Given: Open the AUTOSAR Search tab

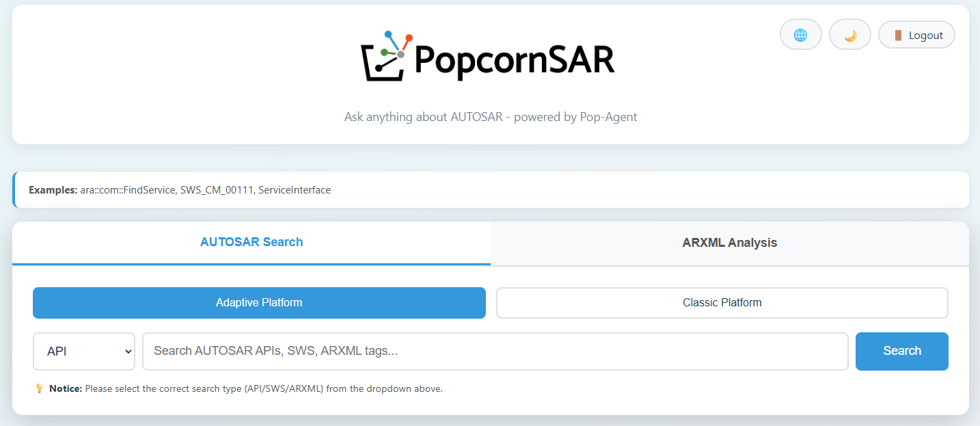Looking at the screenshot, I should pyautogui.click(x=251, y=242).
